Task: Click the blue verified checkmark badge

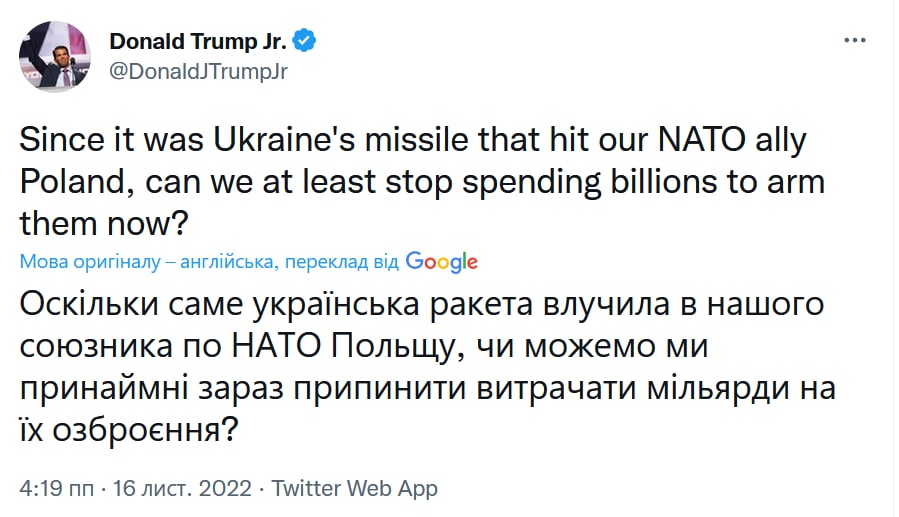Action: [305, 41]
